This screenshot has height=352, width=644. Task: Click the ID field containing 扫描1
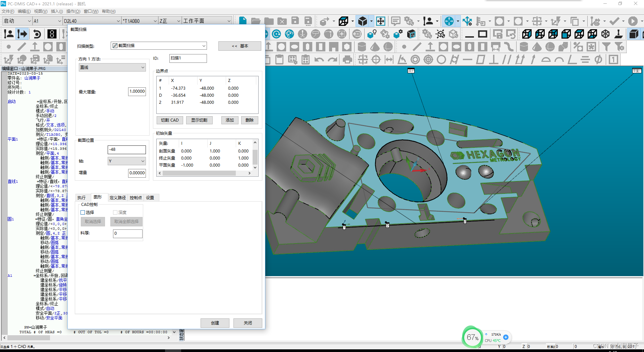188,58
